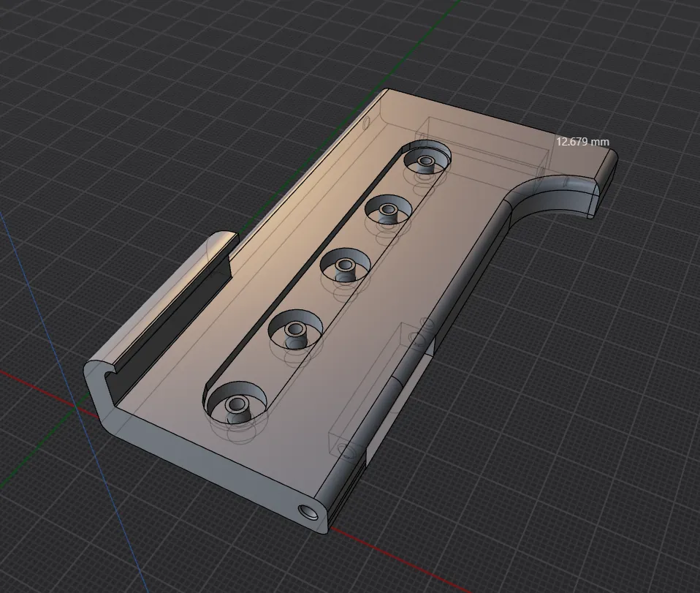Viewport: 700px width, 593px height.
Task: Select the fourth countersunk hole from the top
Action: coord(294,329)
